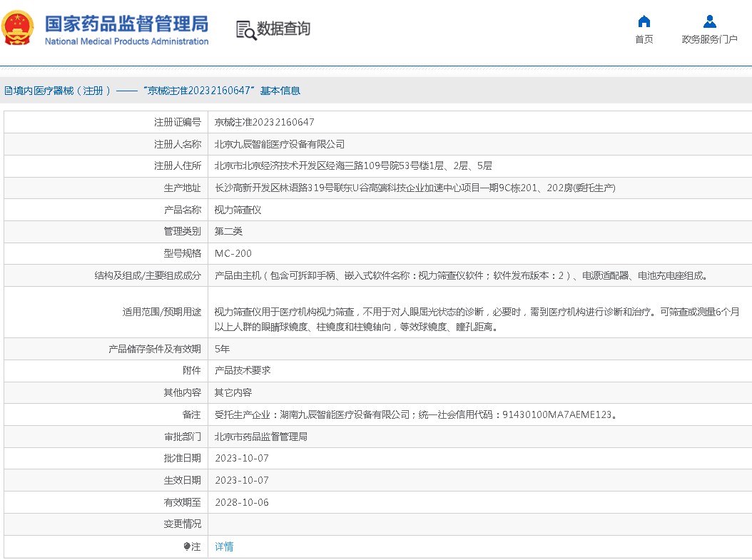Select expiry date 2028-10-06

pos(242,502)
